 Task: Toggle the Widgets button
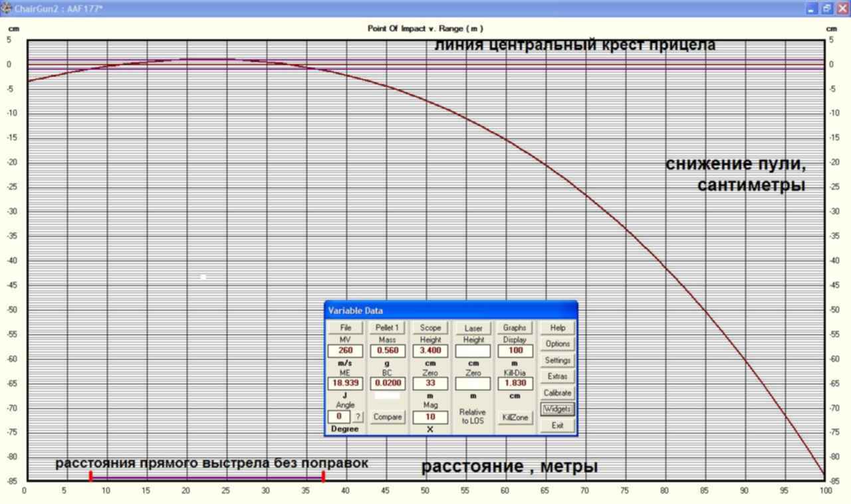click(x=557, y=409)
